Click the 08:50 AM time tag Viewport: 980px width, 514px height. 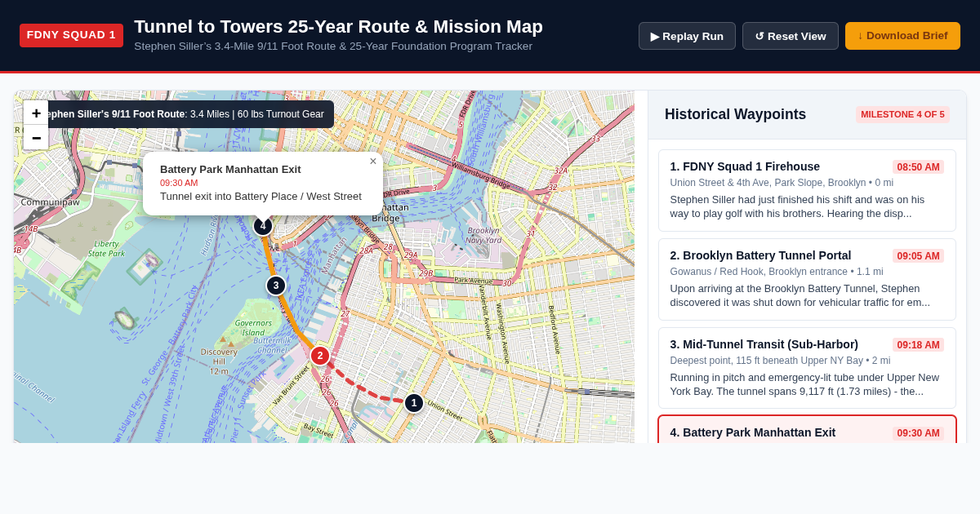tap(918, 166)
